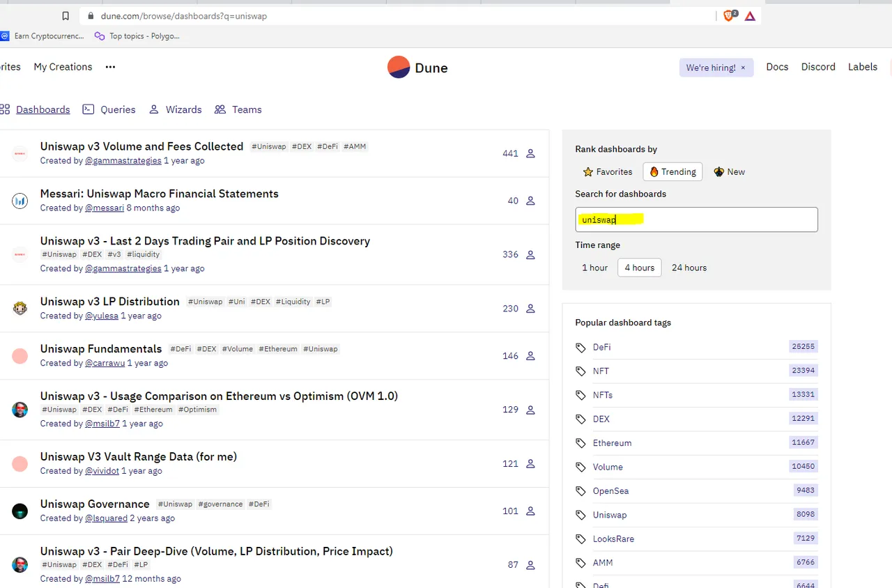Click the person icon next to 230

530,309
